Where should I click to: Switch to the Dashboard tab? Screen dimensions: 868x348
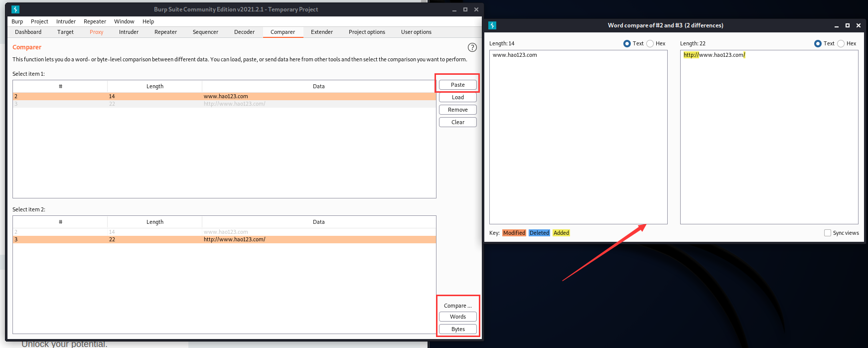point(28,32)
